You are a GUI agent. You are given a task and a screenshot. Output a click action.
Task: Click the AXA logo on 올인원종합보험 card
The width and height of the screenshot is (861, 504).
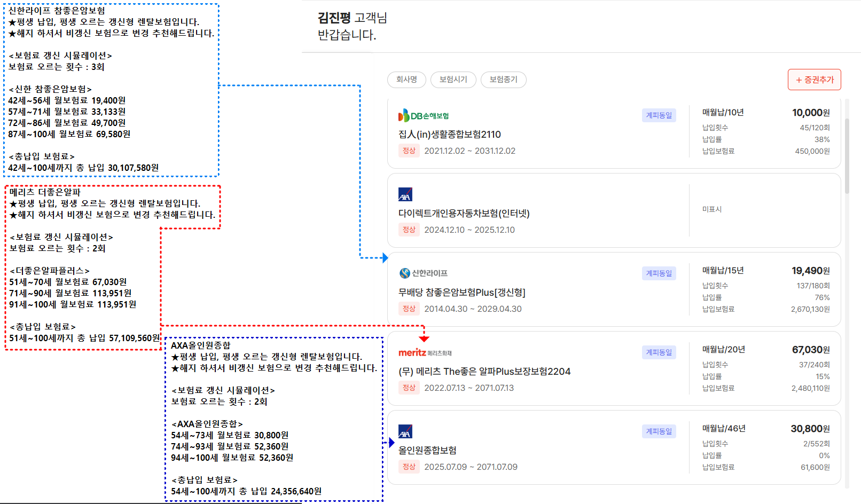tap(405, 431)
